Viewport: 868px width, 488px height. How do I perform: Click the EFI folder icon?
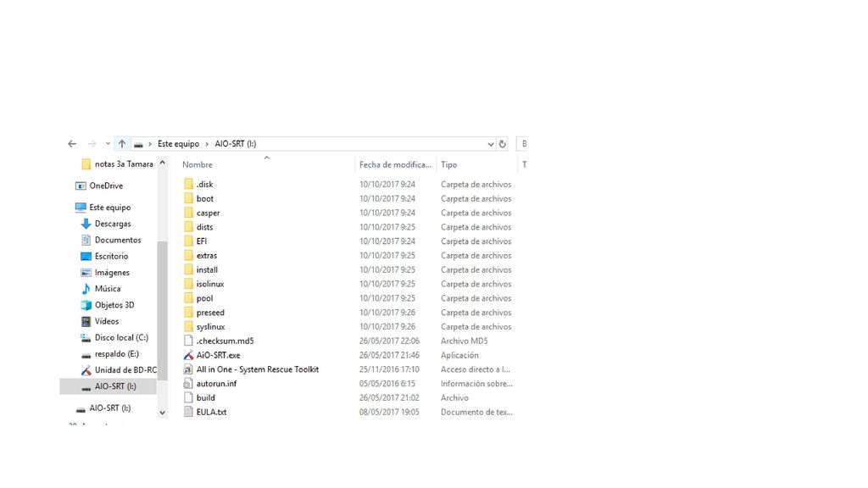(x=189, y=241)
